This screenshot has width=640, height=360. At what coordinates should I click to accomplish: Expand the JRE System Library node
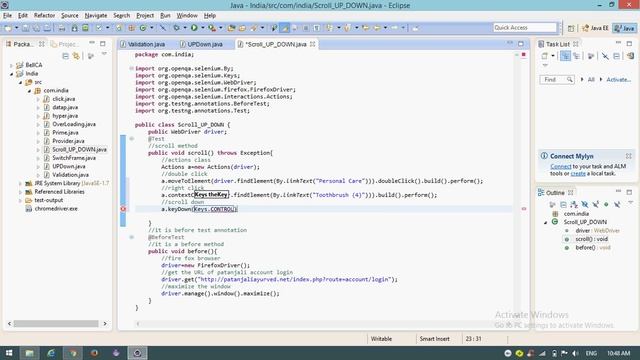20,183
